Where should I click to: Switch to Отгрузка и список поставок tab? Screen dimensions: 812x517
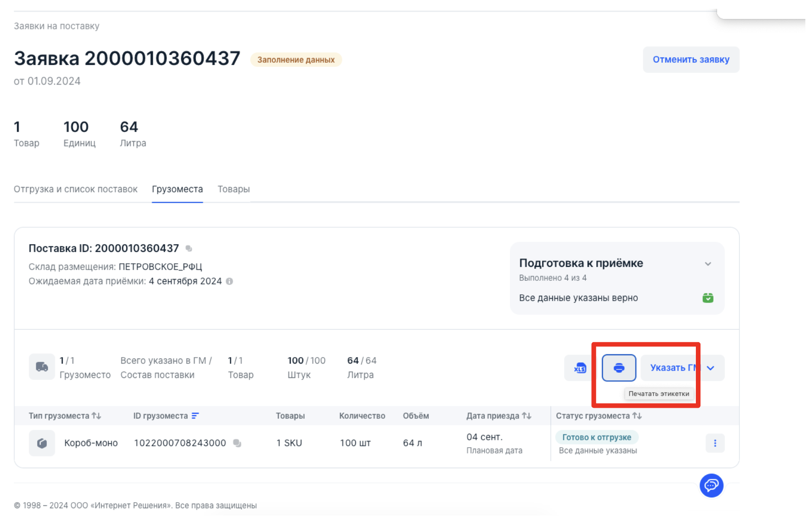coord(75,189)
